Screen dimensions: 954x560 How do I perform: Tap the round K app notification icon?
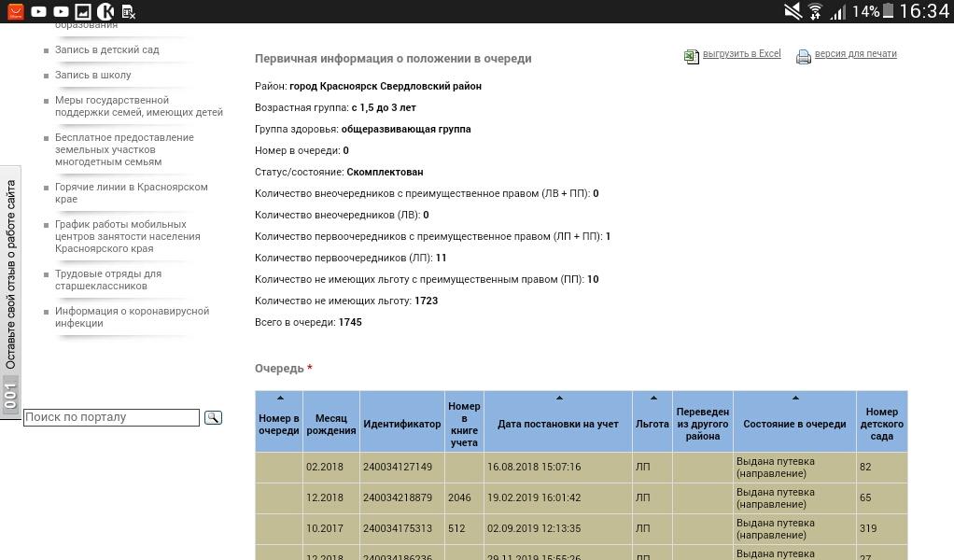[x=105, y=11]
